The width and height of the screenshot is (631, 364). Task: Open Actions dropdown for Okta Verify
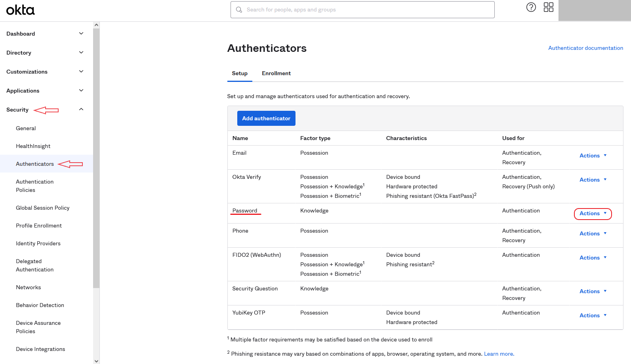pyautogui.click(x=593, y=180)
